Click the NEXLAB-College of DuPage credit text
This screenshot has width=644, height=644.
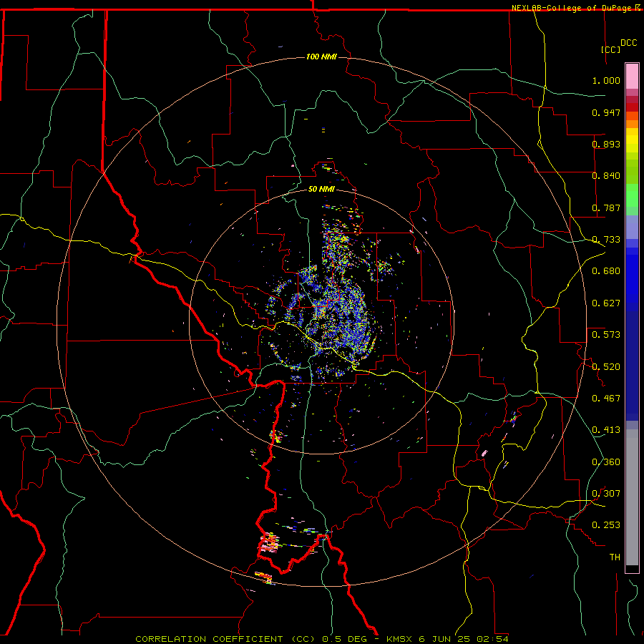click(x=573, y=8)
